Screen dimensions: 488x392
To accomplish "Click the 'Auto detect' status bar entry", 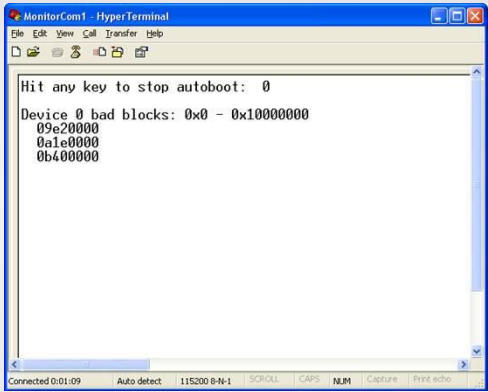I will (x=139, y=381).
